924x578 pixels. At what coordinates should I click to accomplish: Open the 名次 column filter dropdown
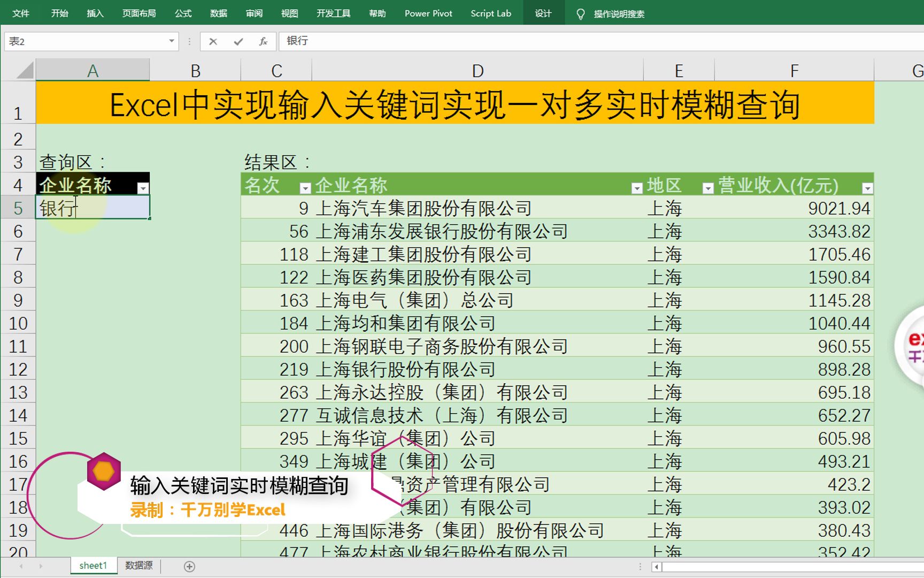305,188
